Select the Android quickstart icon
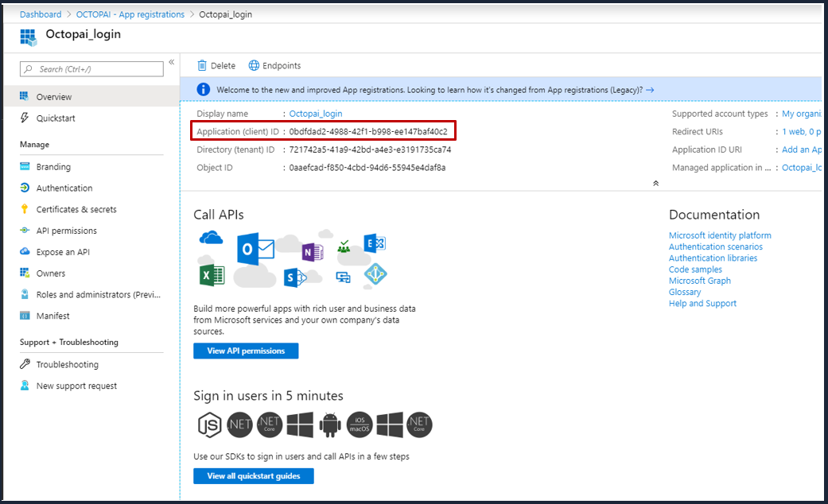This screenshot has height=504, width=828. tap(330, 425)
